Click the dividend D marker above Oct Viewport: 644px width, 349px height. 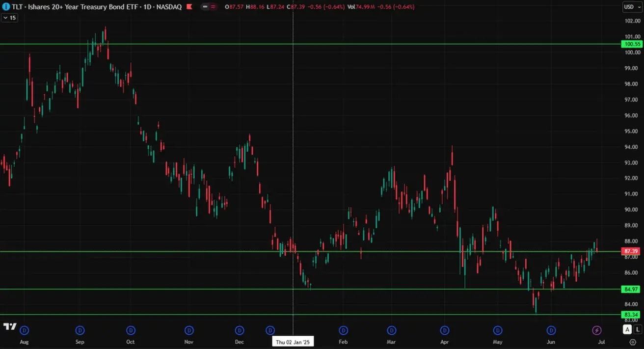point(131,330)
